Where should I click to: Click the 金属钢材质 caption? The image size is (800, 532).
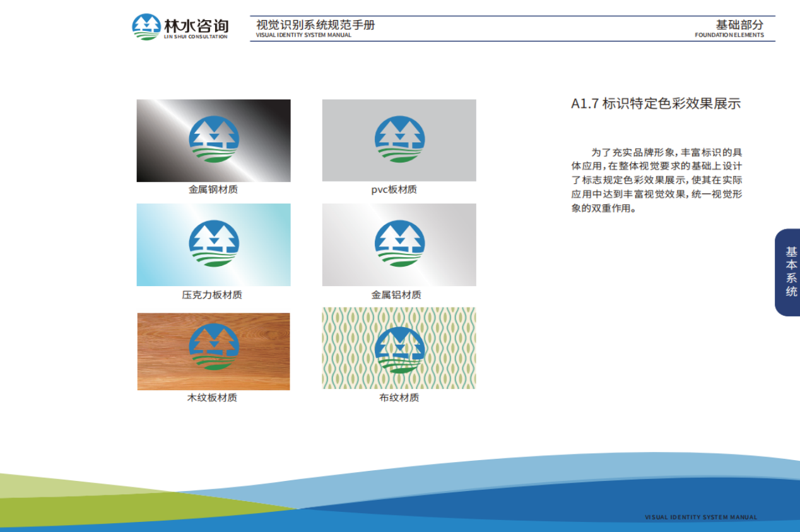[x=213, y=190]
